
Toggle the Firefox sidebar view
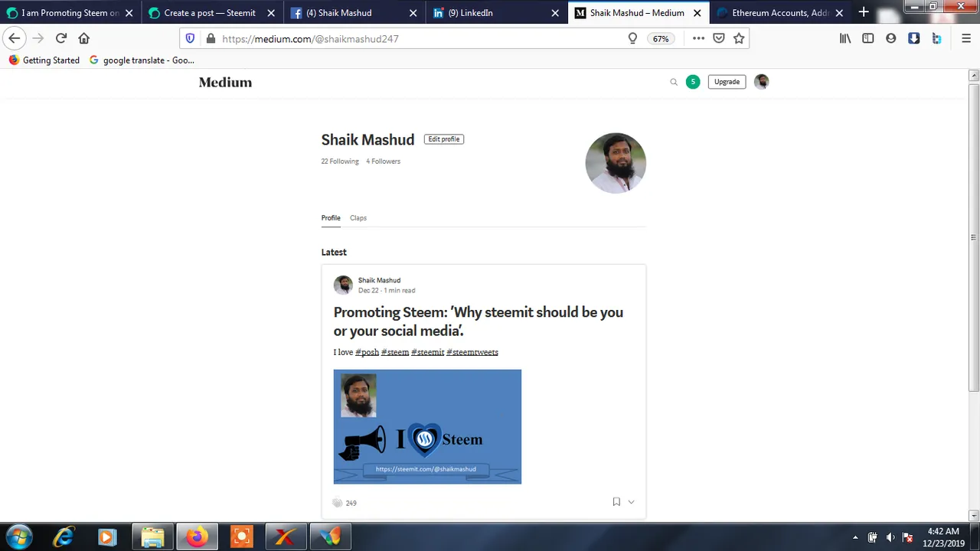[x=868, y=38]
